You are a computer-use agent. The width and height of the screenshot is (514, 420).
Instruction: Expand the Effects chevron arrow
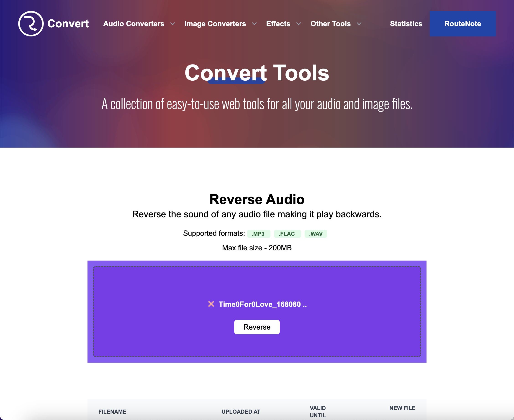(x=299, y=24)
